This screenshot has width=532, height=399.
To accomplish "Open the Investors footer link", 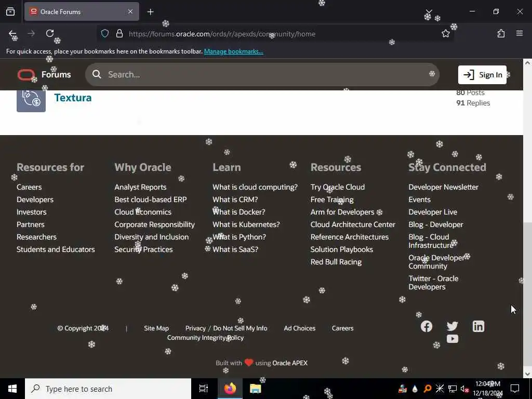I will click(32, 212).
